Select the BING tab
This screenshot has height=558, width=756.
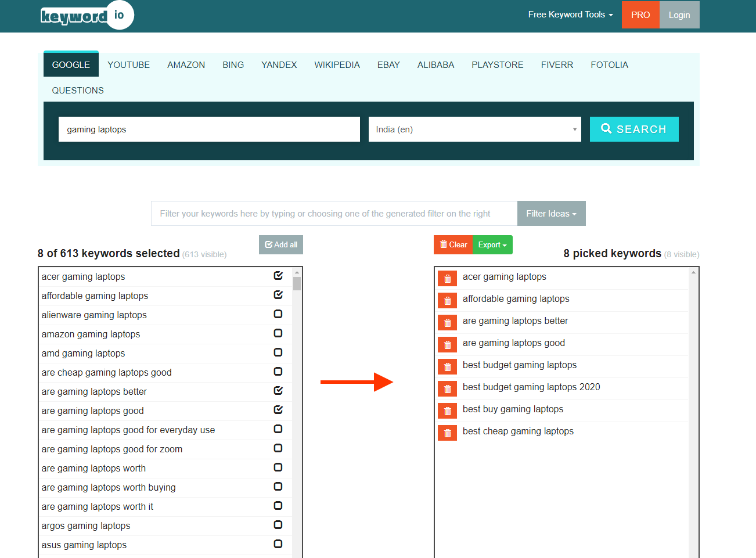coord(233,65)
